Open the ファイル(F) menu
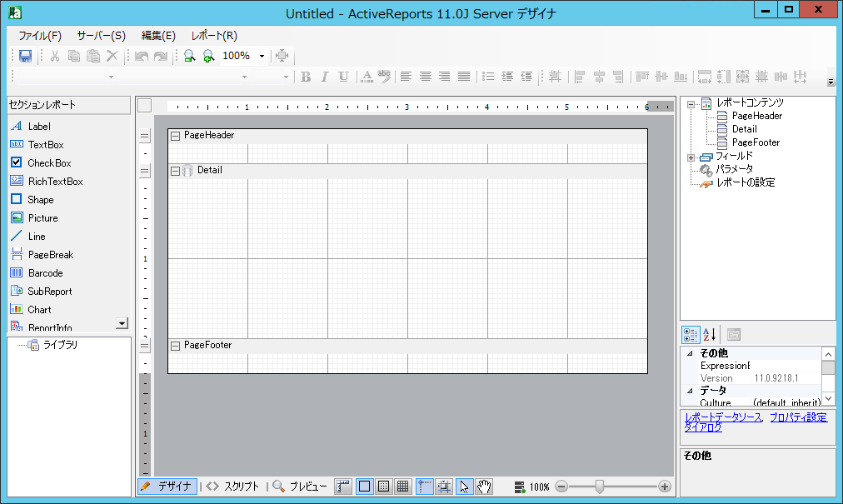The image size is (843, 504). pos(40,36)
